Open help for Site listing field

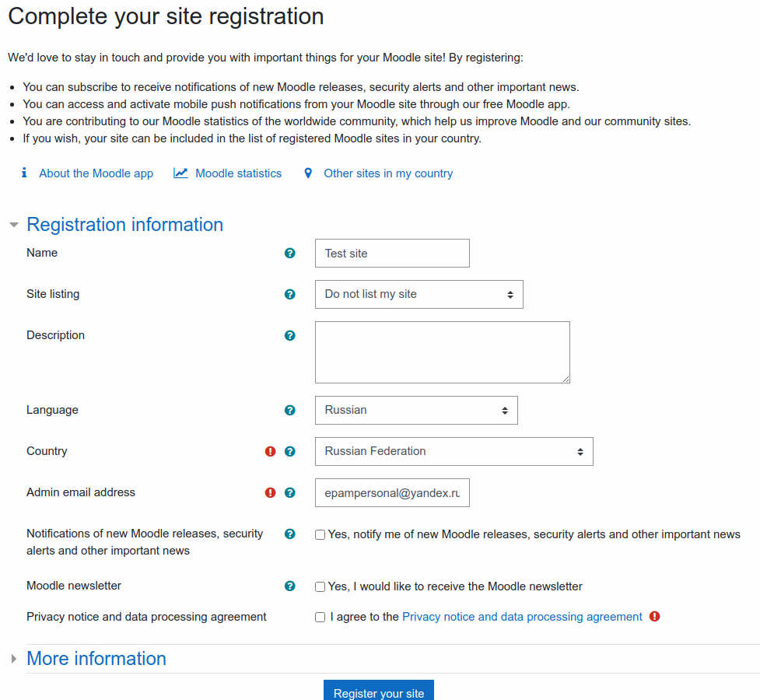pyautogui.click(x=290, y=294)
